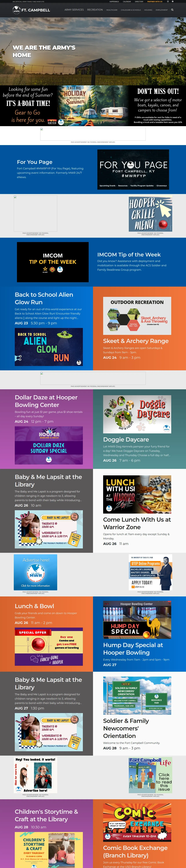Open the For You Page heading

35,162
